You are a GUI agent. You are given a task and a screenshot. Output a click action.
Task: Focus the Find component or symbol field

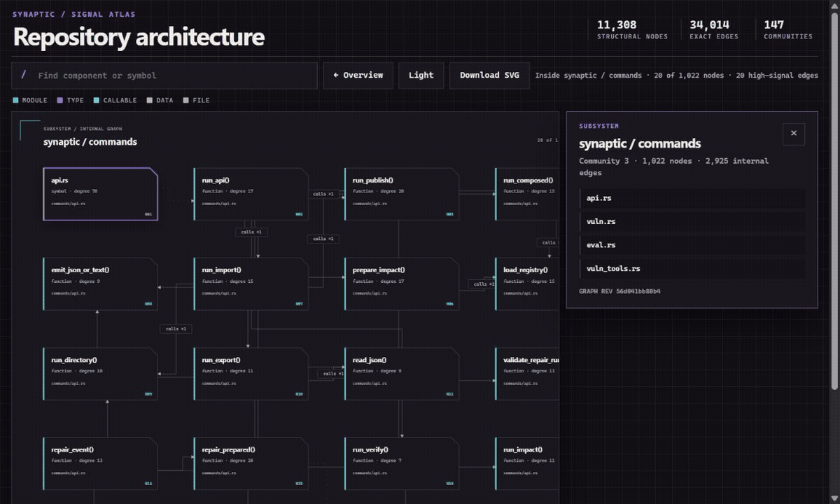164,76
